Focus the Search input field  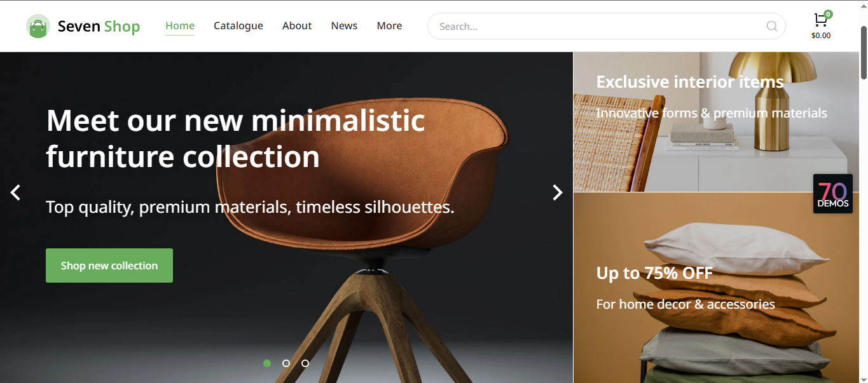[598, 26]
